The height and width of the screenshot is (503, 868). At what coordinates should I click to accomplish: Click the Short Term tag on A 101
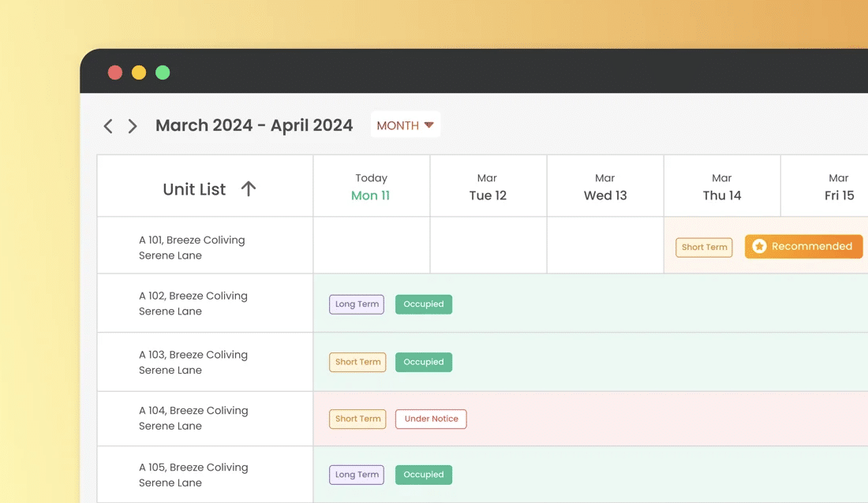[x=704, y=247]
